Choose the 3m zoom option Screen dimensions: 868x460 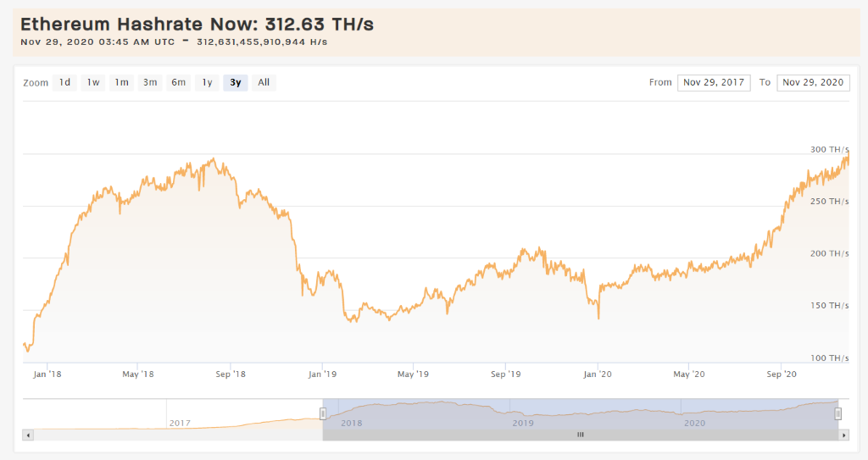pyautogui.click(x=150, y=82)
